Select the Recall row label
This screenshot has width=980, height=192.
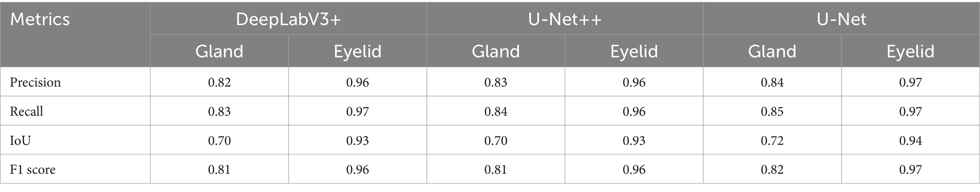pyautogui.click(x=27, y=111)
